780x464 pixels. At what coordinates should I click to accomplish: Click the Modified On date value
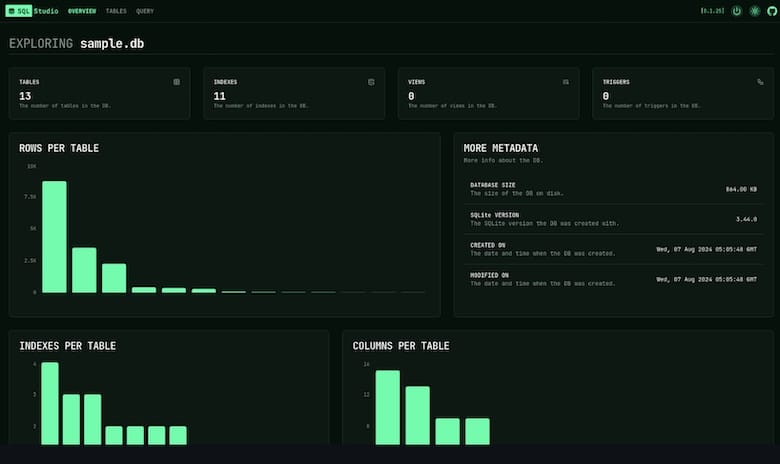pyautogui.click(x=706, y=279)
